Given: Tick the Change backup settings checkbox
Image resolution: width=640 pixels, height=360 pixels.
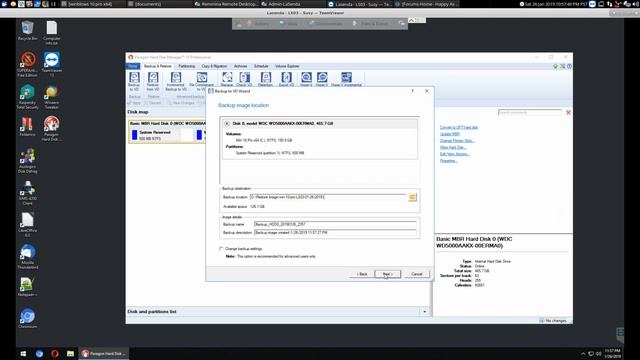Looking at the screenshot, I should [221, 249].
